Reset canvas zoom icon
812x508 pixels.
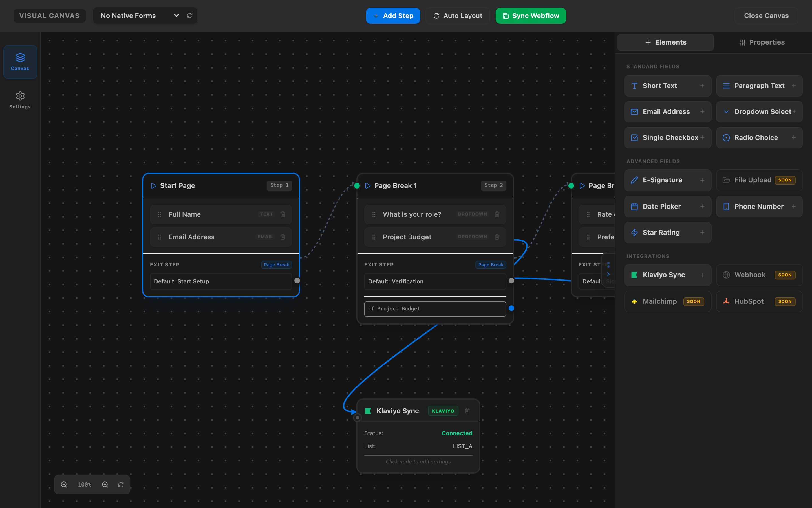[x=121, y=485]
